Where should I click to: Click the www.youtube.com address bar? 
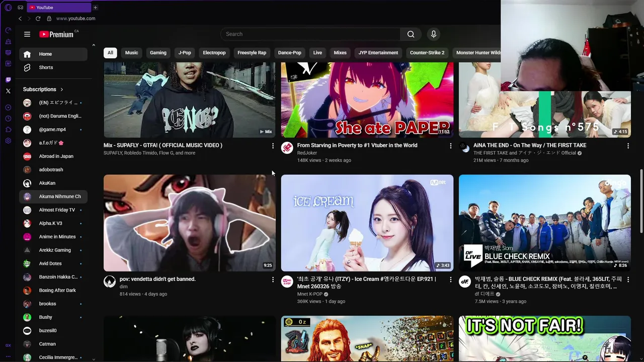pyautogui.click(x=75, y=19)
